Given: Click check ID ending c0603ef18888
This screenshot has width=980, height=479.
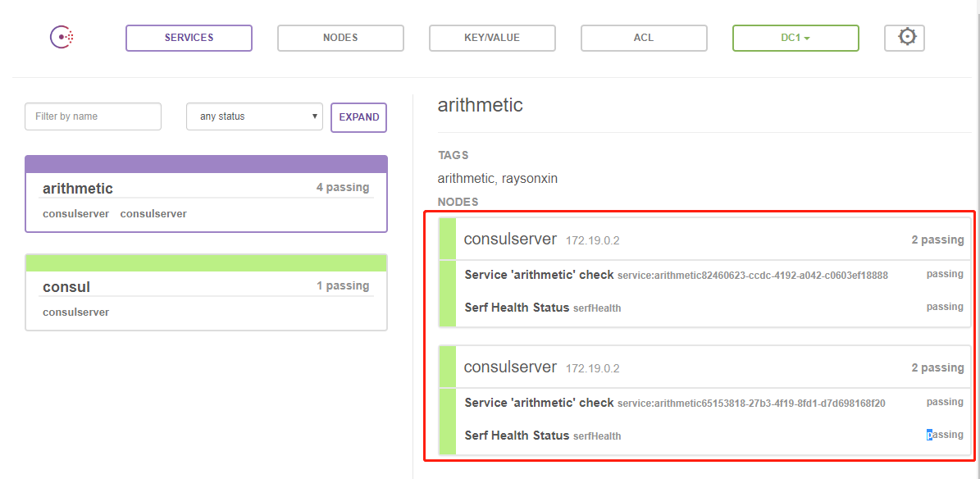Looking at the screenshot, I should click(753, 276).
